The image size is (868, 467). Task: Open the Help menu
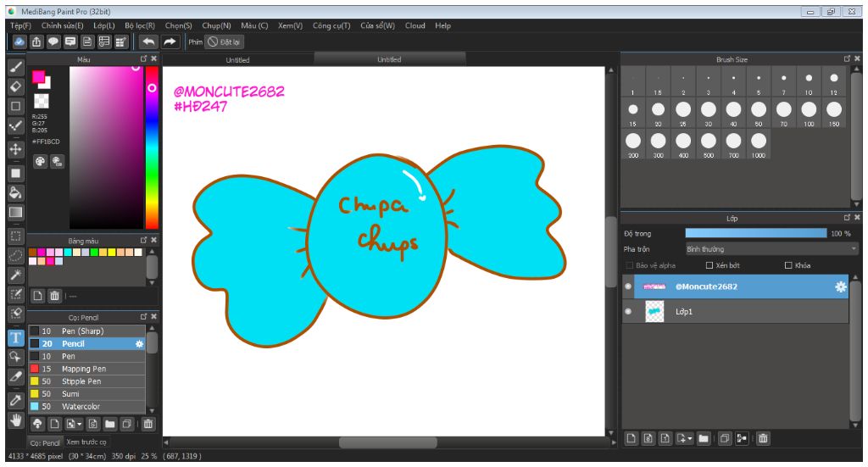tap(442, 25)
